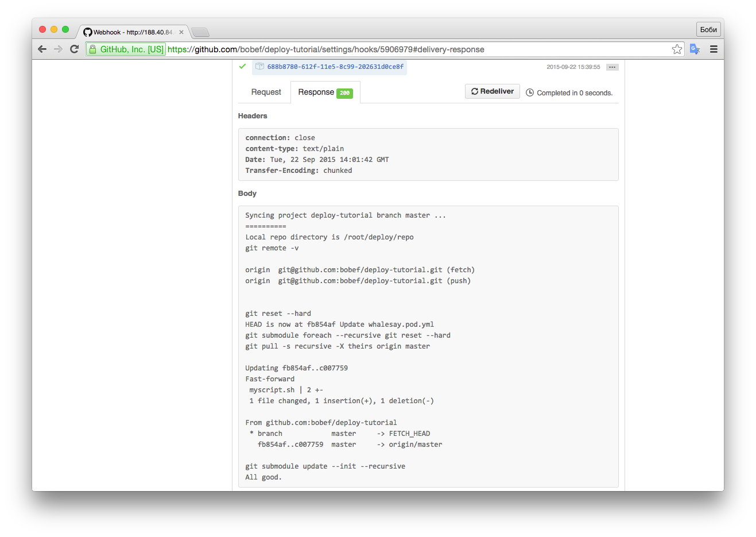Click 'Updating fb854af..c007759' line

(x=297, y=368)
